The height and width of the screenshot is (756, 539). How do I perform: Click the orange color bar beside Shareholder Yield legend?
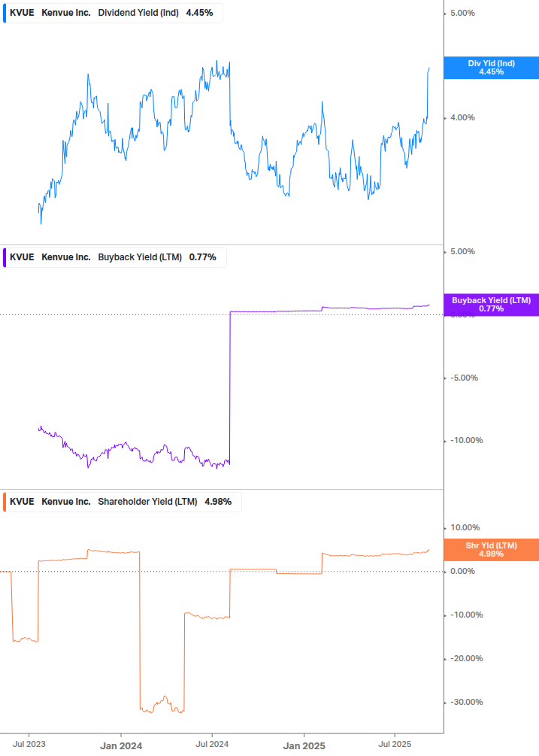tap(5, 502)
